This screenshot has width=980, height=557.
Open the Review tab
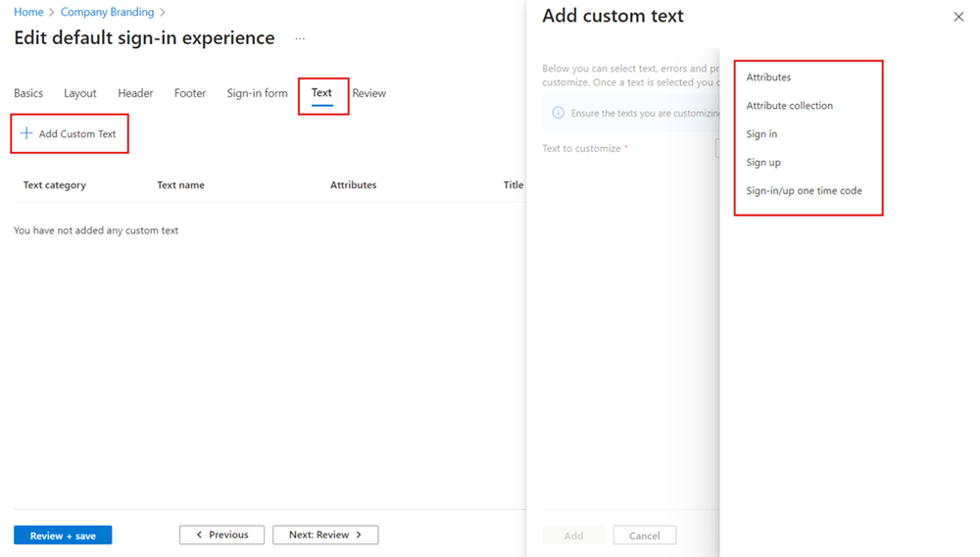[x=368, y=93]
